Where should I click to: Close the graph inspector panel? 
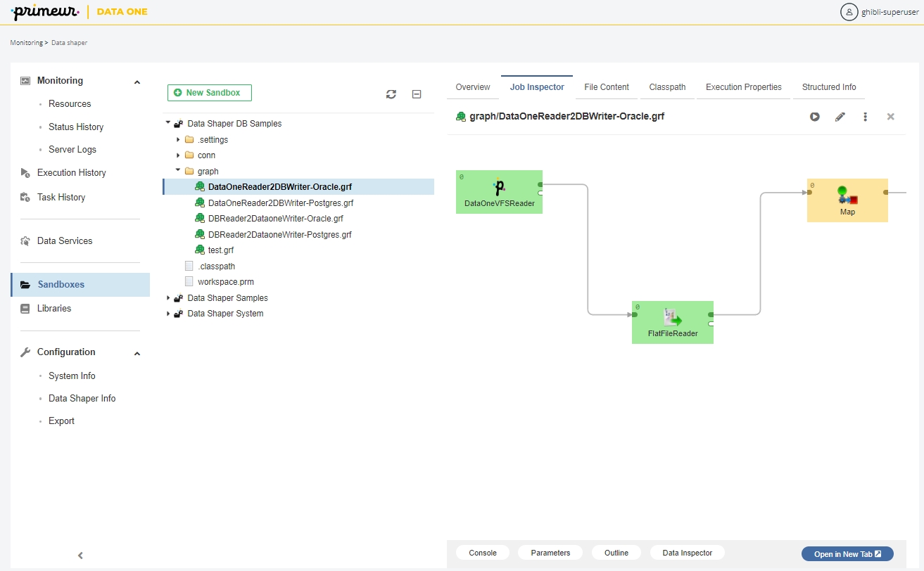890,117
